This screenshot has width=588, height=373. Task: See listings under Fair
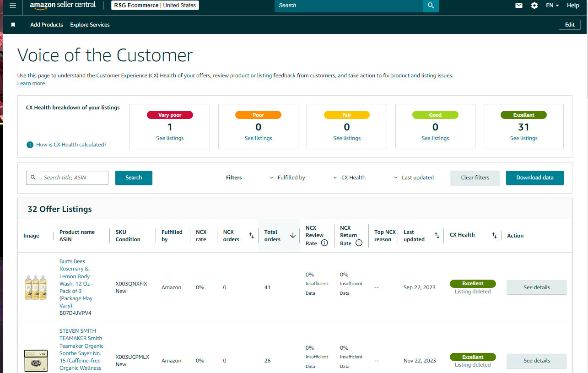(x=347, y=138)
